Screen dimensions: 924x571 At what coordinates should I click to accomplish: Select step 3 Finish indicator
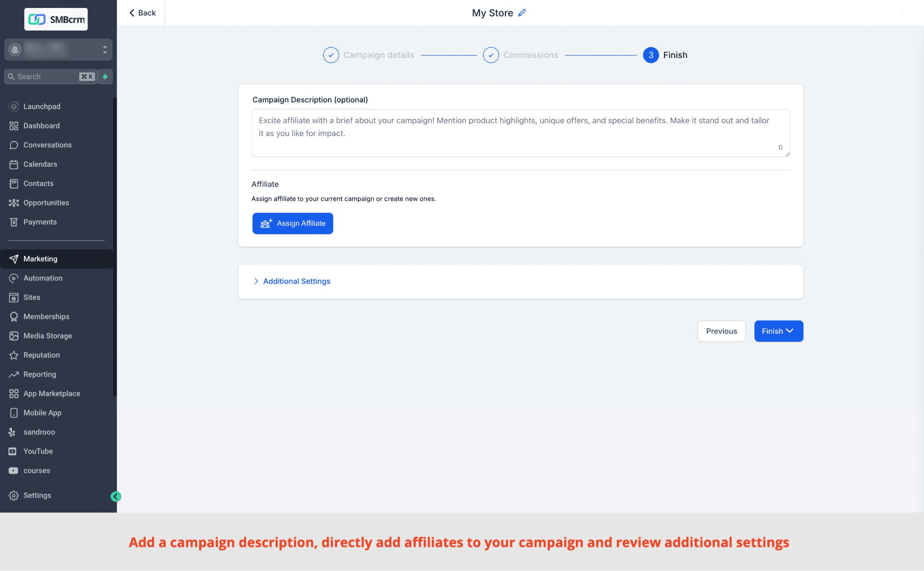pos(650,55)
